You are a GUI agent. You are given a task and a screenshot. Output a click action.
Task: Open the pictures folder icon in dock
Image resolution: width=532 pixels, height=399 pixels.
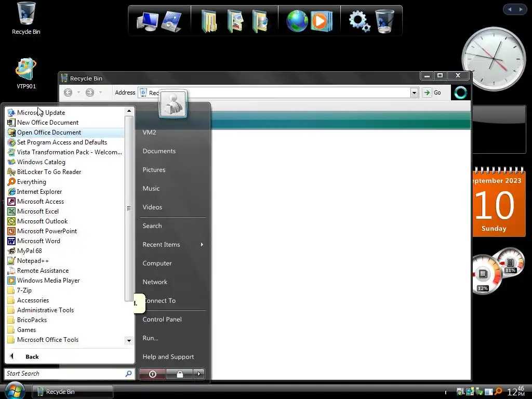235,21
